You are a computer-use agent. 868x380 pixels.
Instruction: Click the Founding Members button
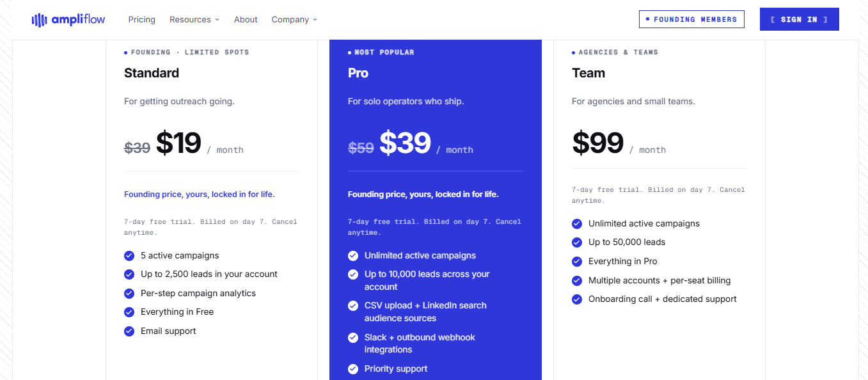tap(691, 19)
